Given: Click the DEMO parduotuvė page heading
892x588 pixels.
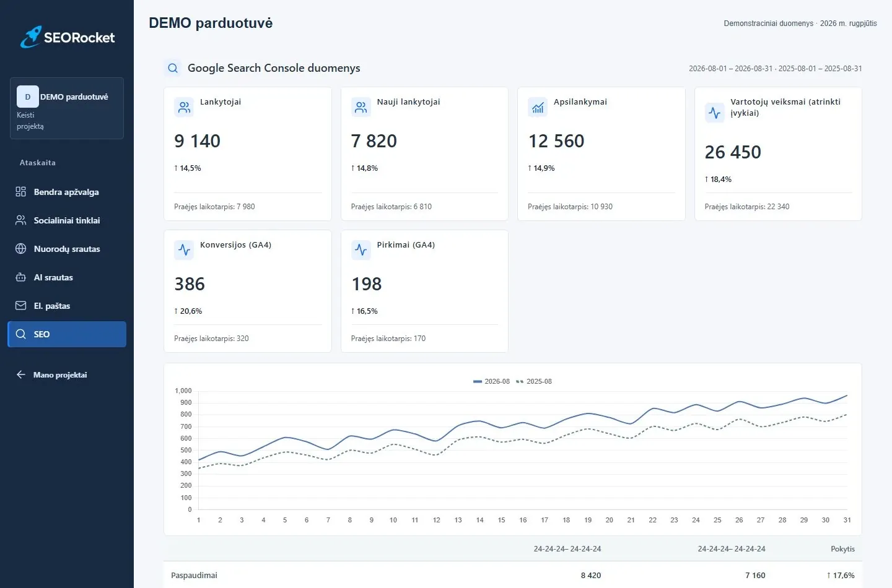Looking at the screenshot, I should [211, 23].
